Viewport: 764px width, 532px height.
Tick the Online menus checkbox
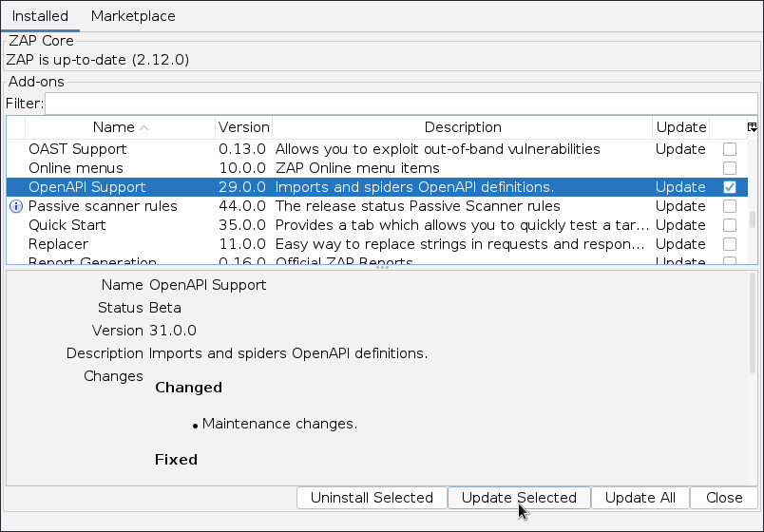[730, 168]
